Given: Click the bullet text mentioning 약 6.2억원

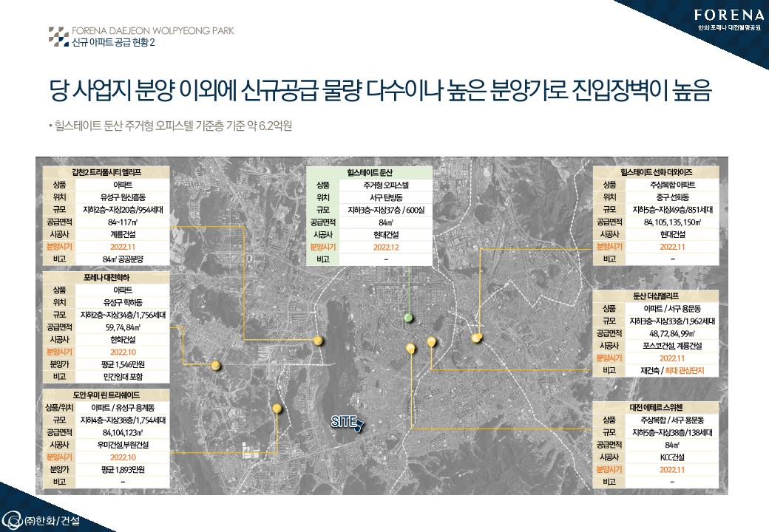Looking at the screenshot, I should click(170, 126).
